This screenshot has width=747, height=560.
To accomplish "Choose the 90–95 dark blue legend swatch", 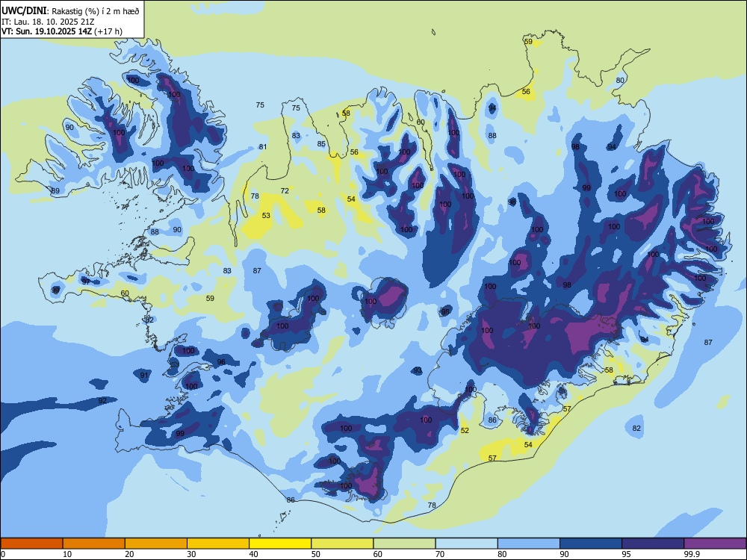I will tap(591, 544).
